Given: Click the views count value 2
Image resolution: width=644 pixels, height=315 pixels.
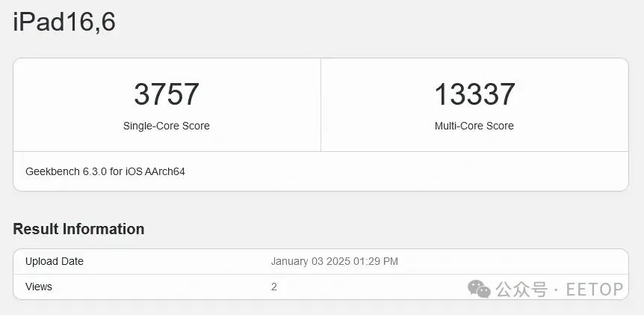Looking at the screenshot, I should (x=274, y=287).
